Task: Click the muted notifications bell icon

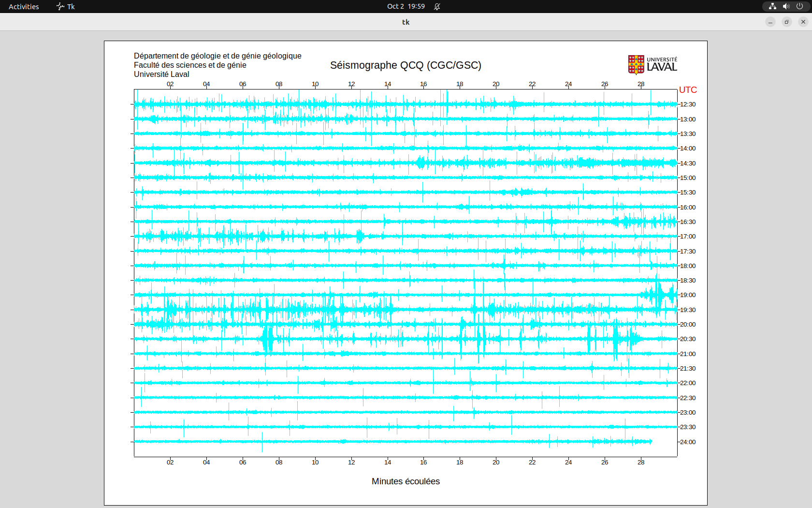Action: 437,7
